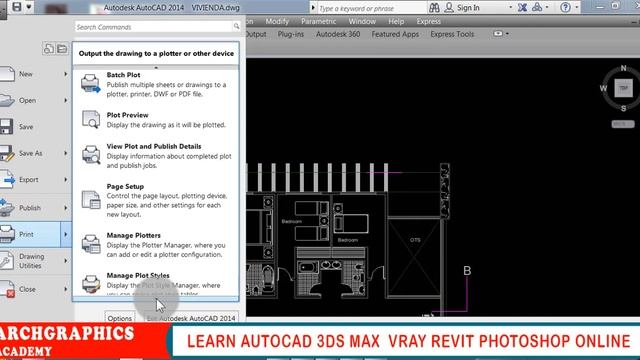Click the Open folder icon
Screen dimensions: 640x360
pos(7,100)
